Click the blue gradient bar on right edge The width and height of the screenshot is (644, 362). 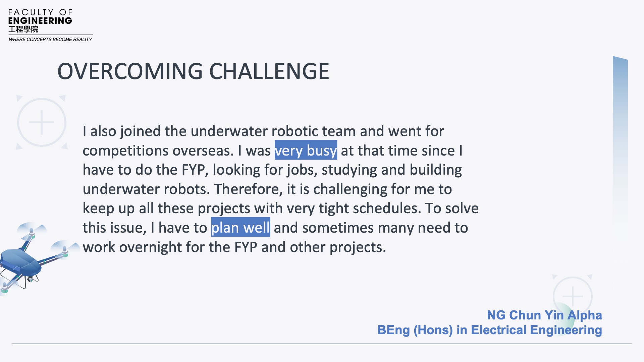point(620,174)
